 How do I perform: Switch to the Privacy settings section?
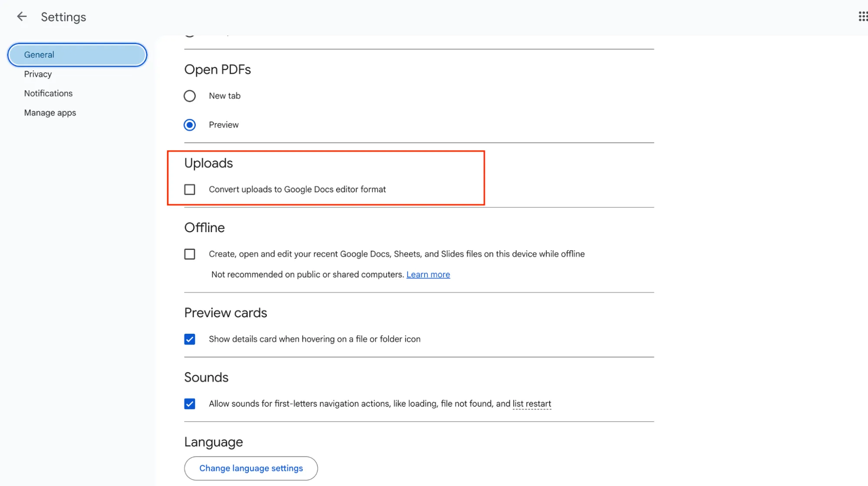[37, 74]
